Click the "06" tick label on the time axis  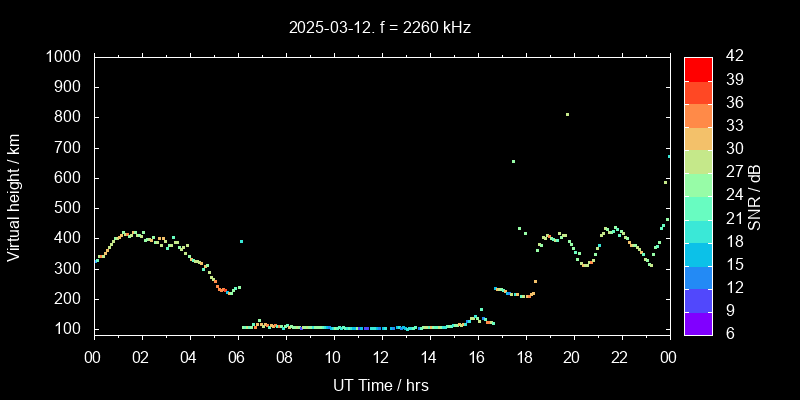[236, 357]
